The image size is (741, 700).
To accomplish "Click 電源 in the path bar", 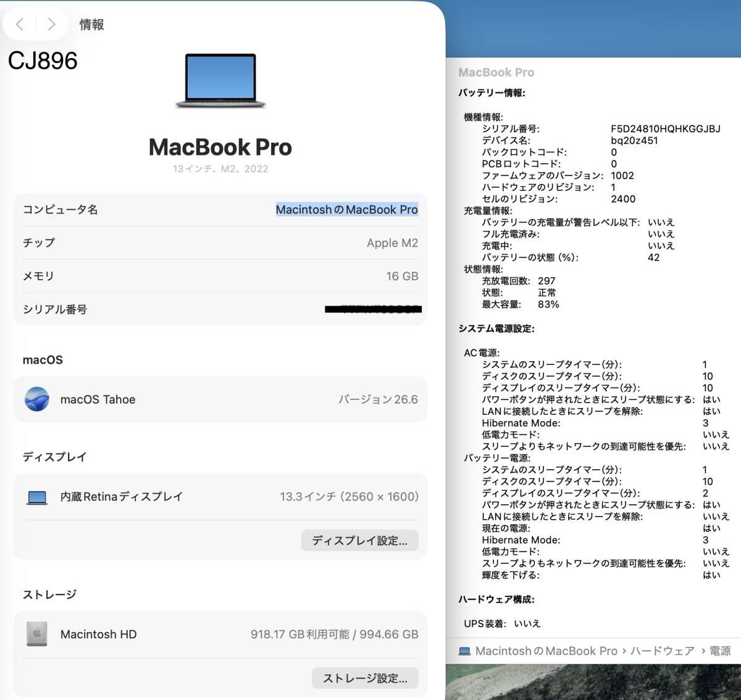I will point(720,651).
